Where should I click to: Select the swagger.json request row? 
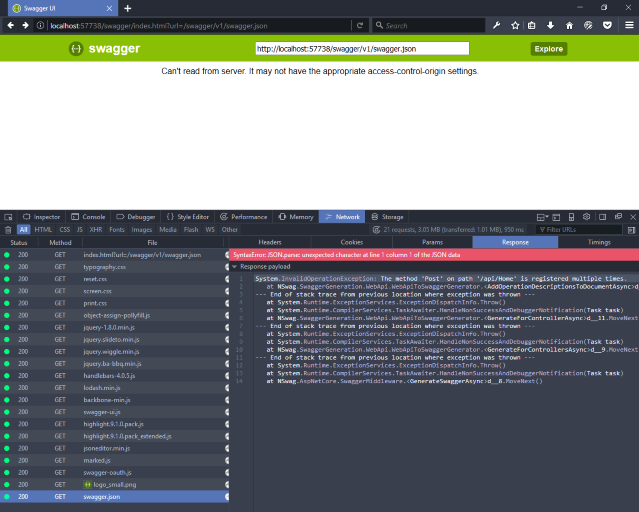pyautogui.click(x=115, y=497)
